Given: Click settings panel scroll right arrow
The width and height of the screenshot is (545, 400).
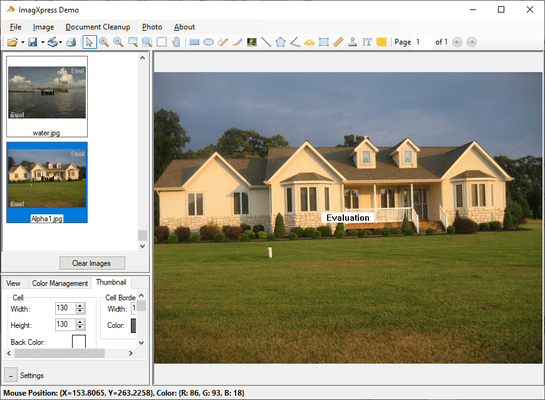Looking at the screenshot, I should tap(131, 353).
